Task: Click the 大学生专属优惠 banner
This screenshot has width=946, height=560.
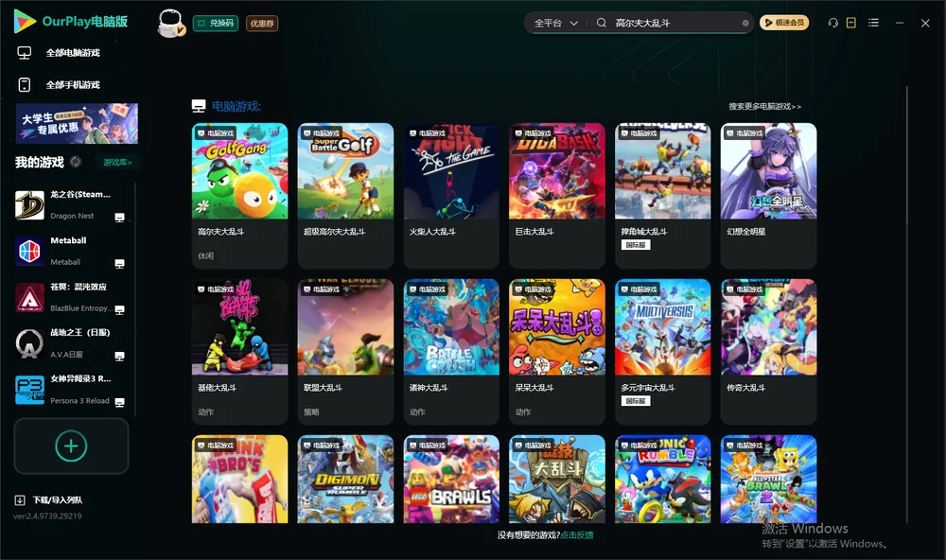Action: pyautogui.click(x=77, y=123)
